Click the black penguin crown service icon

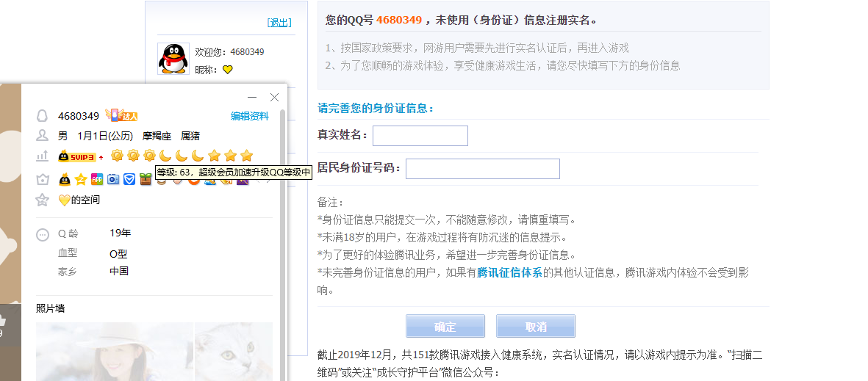pos(65,178)
